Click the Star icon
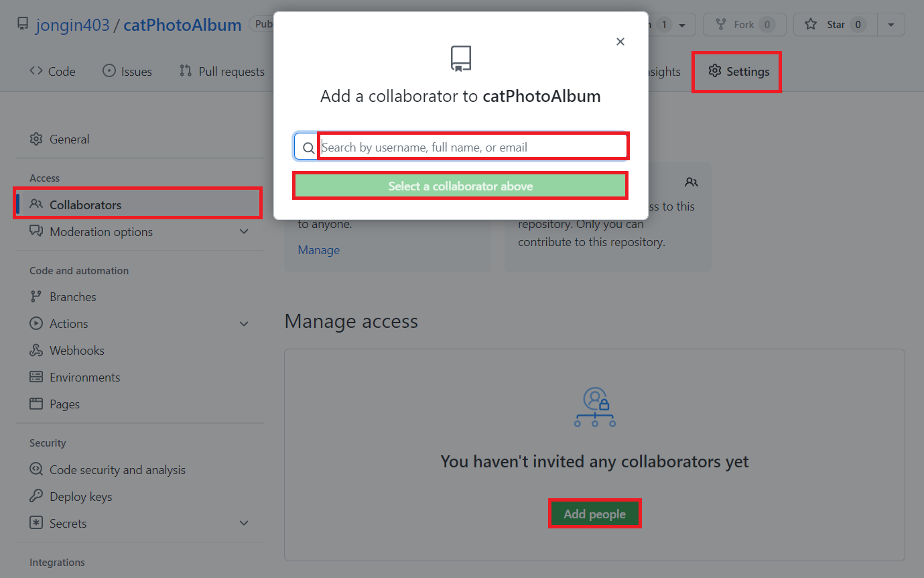The width and height of the screenshot is (924, 578). tap(811, 24)
